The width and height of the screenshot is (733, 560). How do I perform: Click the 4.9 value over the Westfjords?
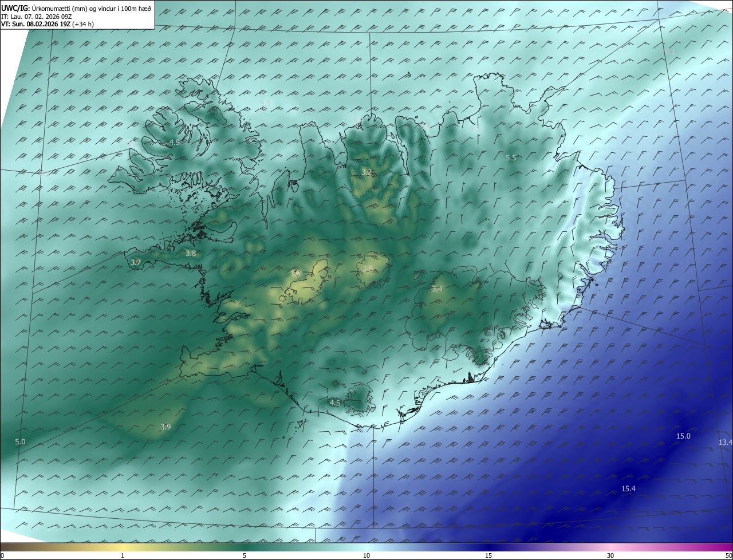175,142
